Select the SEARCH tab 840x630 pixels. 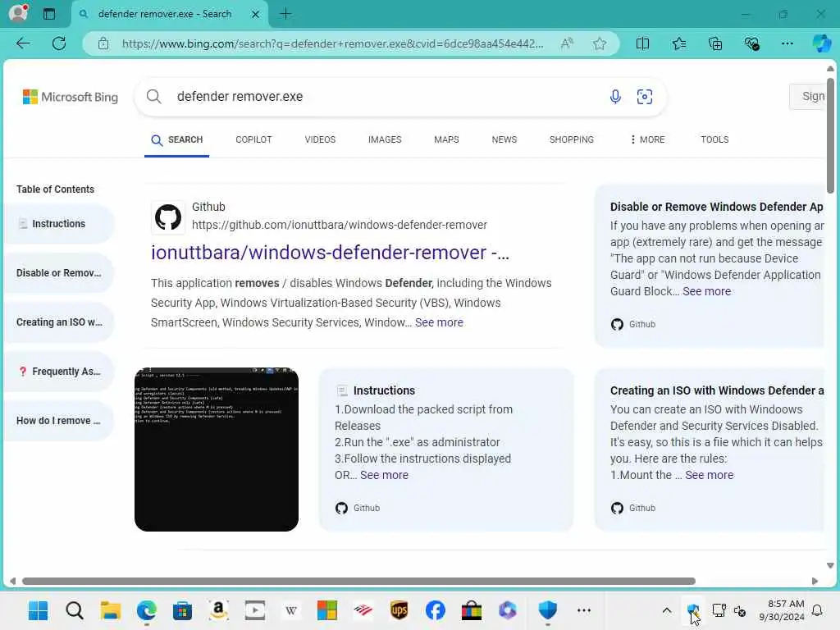[177, 139]
